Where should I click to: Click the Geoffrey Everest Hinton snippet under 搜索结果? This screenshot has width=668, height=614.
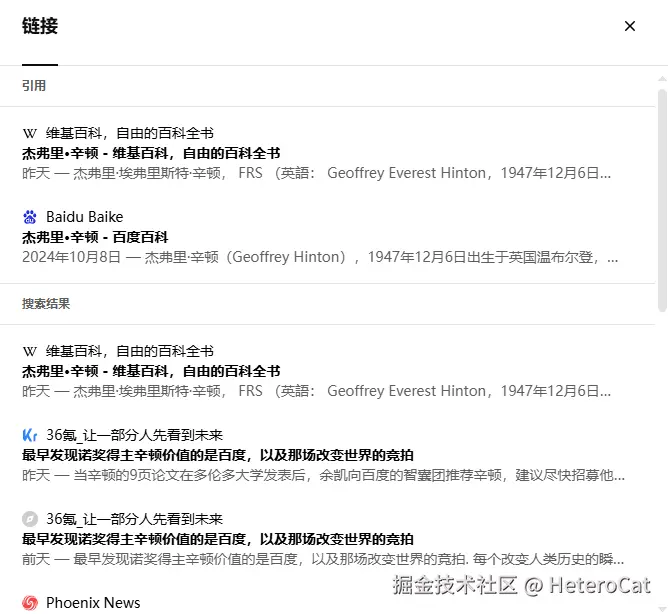[317, 391]
